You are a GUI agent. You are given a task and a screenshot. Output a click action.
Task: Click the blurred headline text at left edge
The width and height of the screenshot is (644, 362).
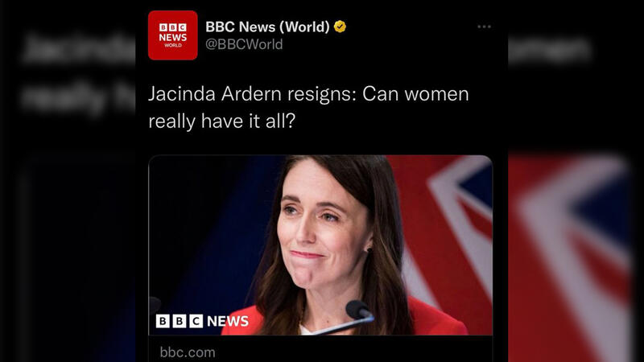(78, 74)
